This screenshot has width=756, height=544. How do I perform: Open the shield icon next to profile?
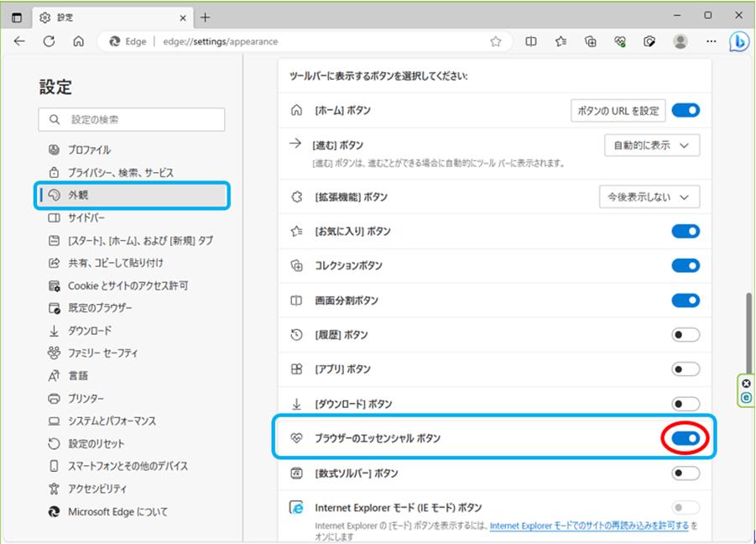[x=649, y=41]
